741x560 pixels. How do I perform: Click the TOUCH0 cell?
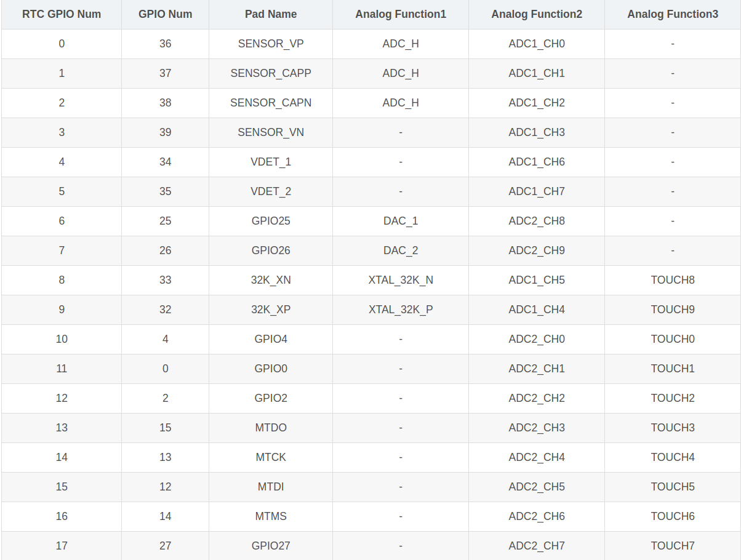tap(673, 339)
